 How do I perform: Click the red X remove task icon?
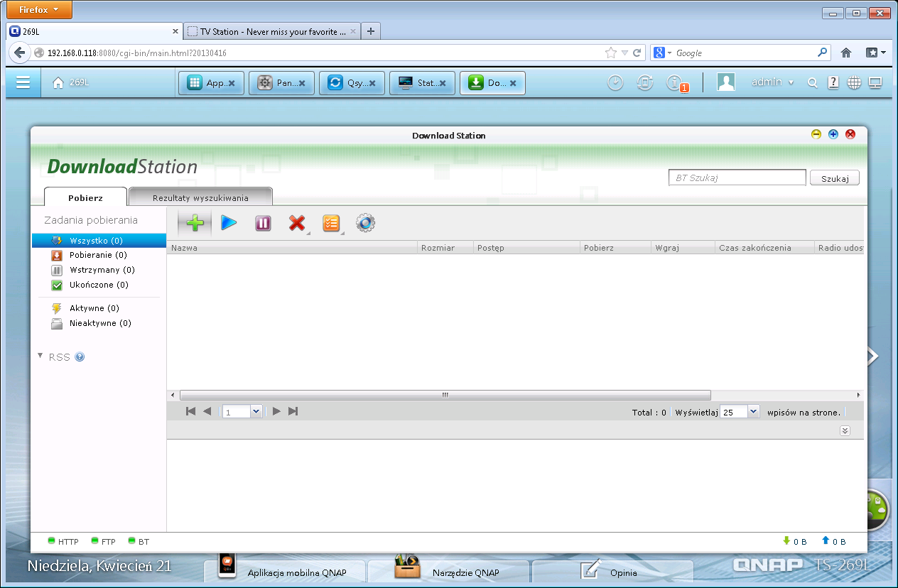pos(297,223)
